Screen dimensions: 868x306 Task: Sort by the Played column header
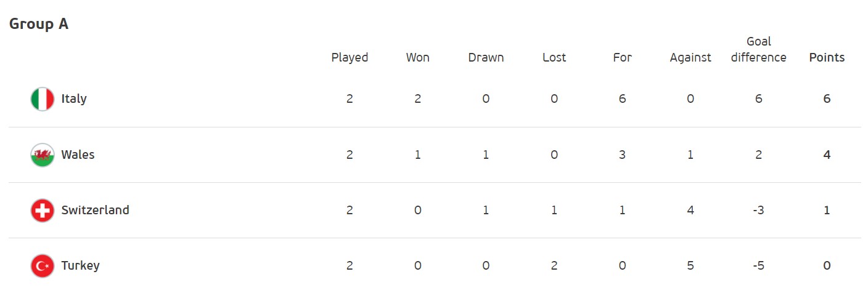(x=350, y=57)
